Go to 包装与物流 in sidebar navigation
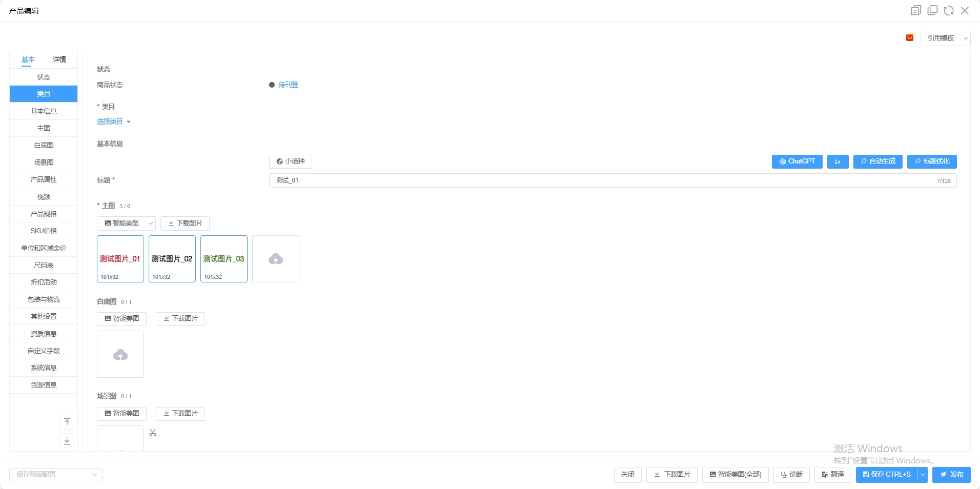980x489 pixels. [44, 299]
